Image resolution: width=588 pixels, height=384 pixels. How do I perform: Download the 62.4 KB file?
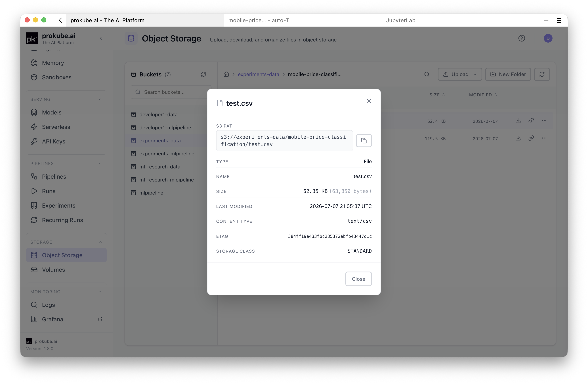click(x=518, y=121)
